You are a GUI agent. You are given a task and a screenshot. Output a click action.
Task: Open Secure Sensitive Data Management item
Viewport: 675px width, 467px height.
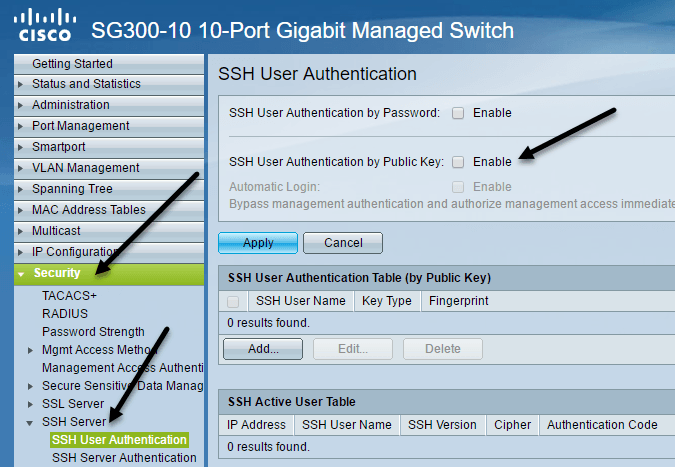123,386
